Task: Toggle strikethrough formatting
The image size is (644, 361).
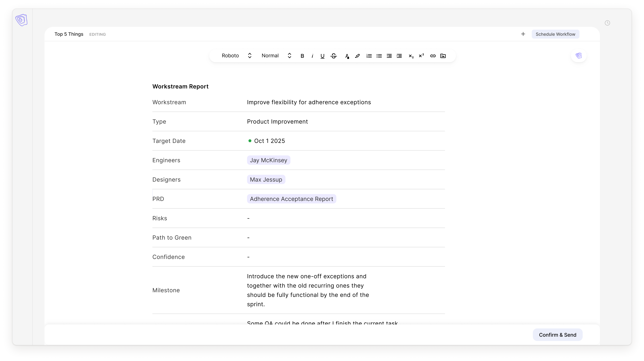Action: click(x=333, y=56)
